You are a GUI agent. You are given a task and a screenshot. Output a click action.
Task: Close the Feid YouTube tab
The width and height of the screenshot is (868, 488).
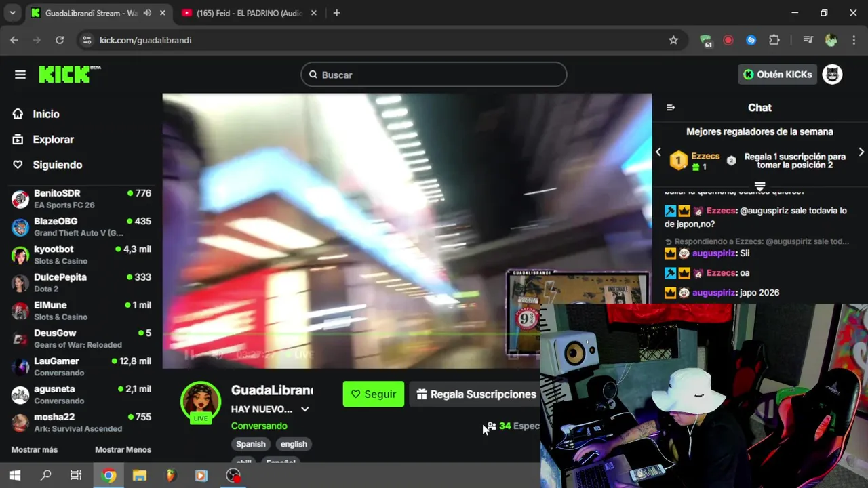[x=313, y=13]
